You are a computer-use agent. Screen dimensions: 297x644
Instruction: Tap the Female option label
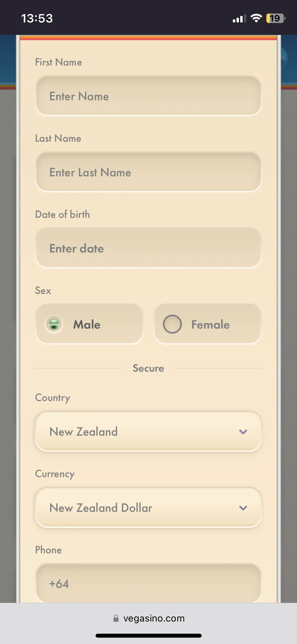pyautogui.click(x=210, y=325)
